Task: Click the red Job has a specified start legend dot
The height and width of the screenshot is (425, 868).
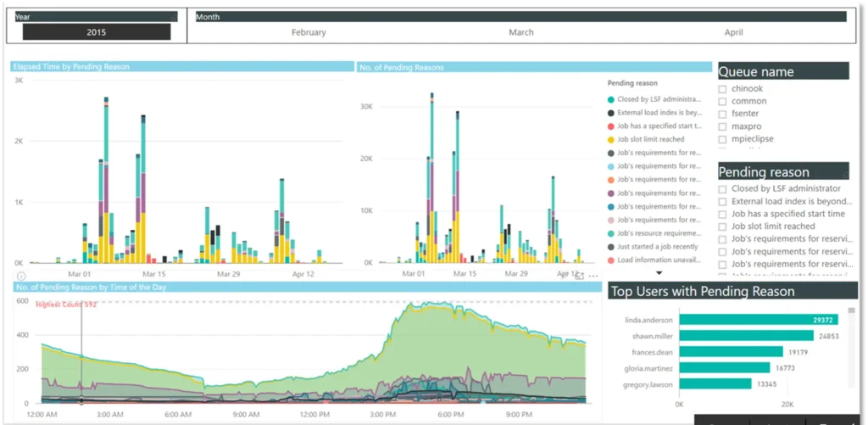Action: (610, 126)
